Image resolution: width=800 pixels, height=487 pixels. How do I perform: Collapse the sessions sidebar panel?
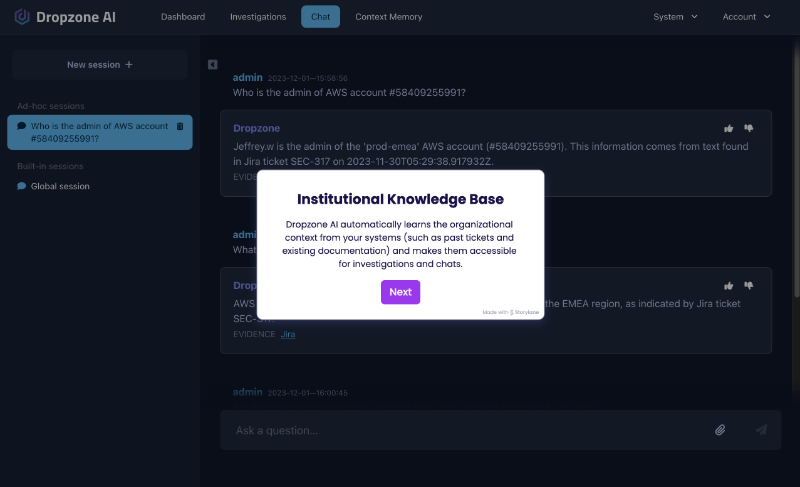pyautogui.click(x=212, y=64)
